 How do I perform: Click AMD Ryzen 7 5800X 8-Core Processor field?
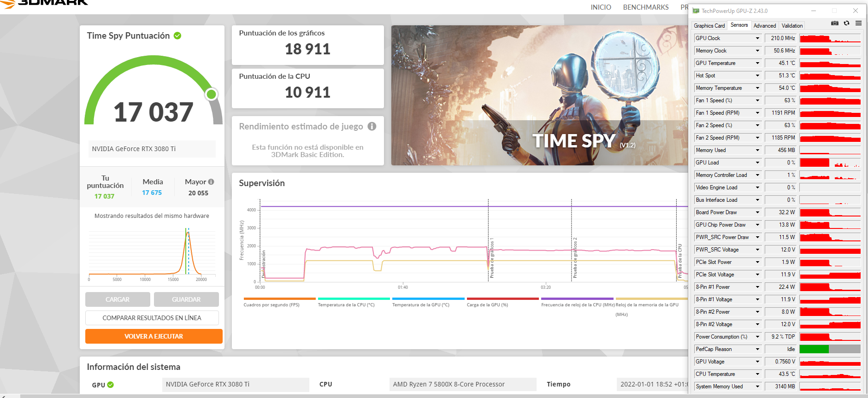pyautogui.click(x=463, y=384)
